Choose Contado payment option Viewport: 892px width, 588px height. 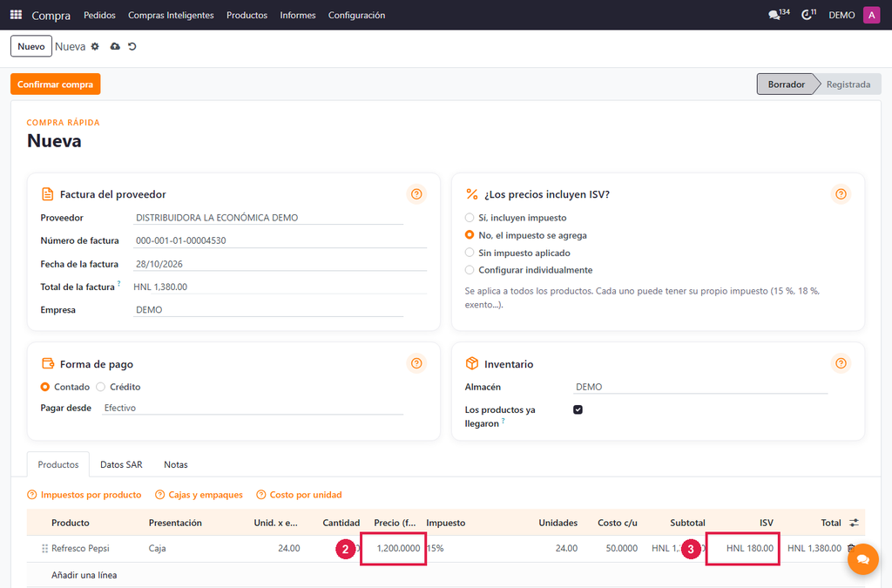click(45, 387)
